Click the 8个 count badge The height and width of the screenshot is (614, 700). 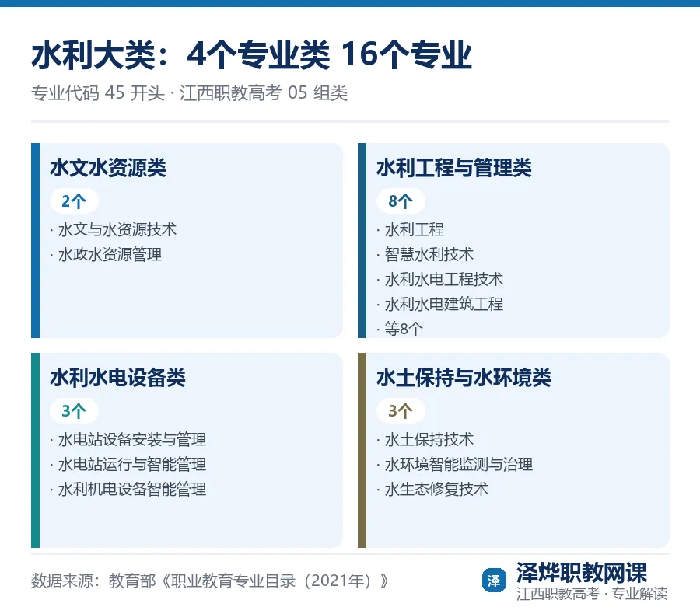click(401, 201)
